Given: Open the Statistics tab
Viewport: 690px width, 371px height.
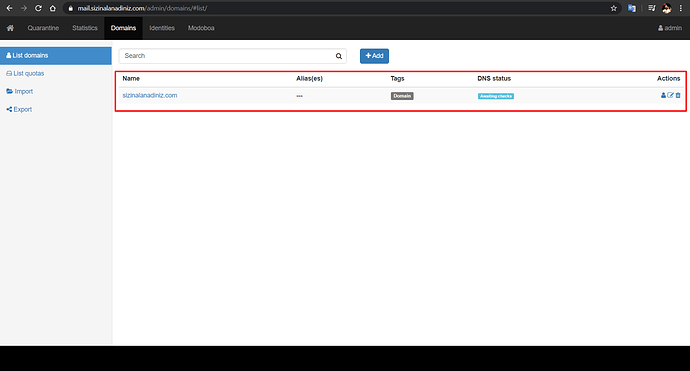Looking at the screenshot, I should (85, 28).
